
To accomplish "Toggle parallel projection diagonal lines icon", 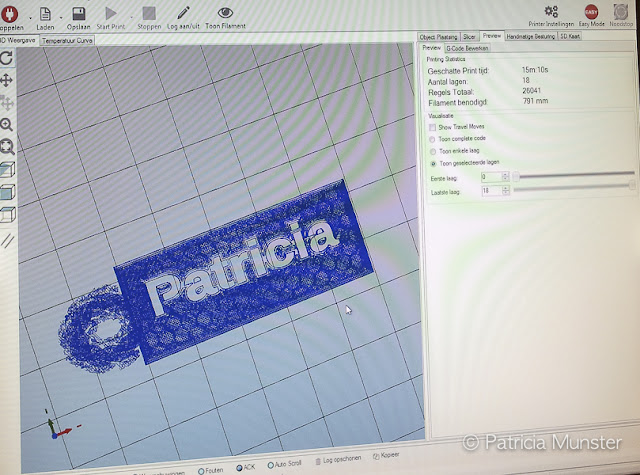I will [x=7, y=240].
